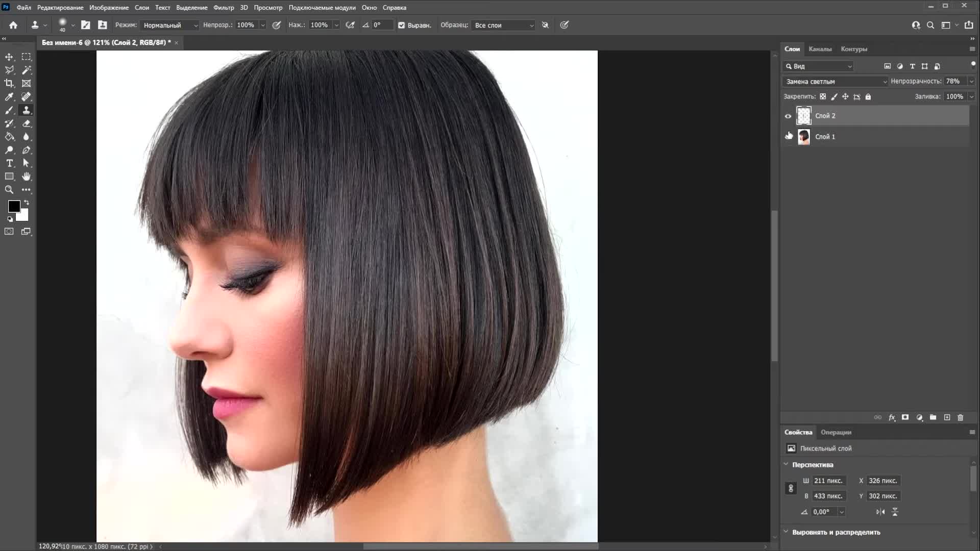Open the Режим Нормальный dropdown
This screenshot has height=551, width=980.
click(170, 25)
